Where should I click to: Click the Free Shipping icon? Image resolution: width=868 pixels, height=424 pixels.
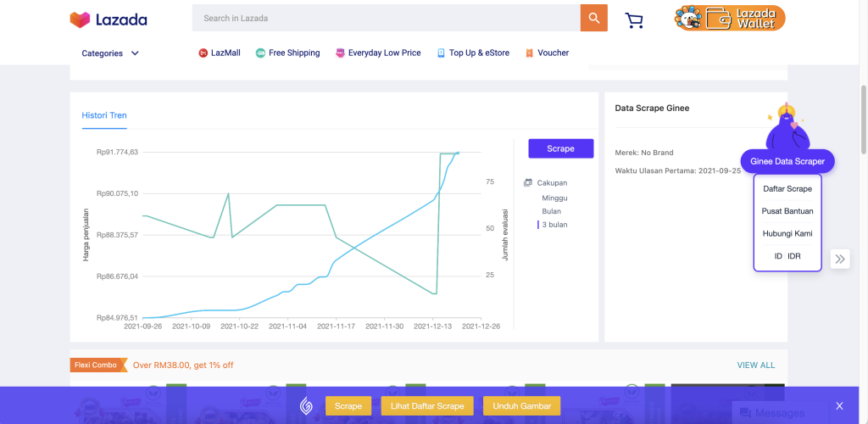tap(260, 53)
